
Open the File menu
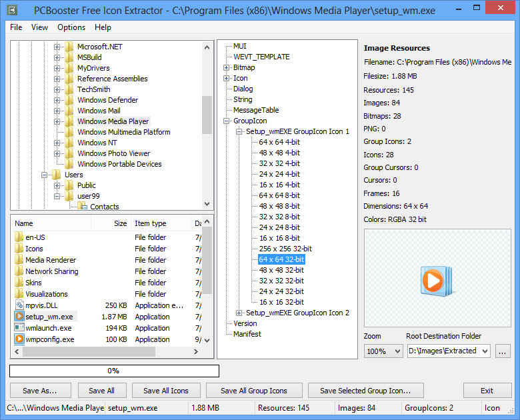pyautogui.click(x=16, y=27)
